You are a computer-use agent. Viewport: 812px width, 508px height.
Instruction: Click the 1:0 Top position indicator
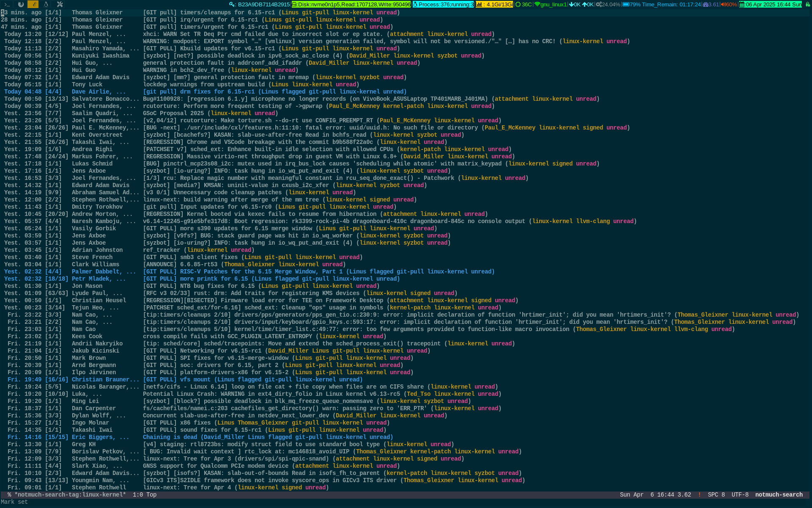coord(144,494)
